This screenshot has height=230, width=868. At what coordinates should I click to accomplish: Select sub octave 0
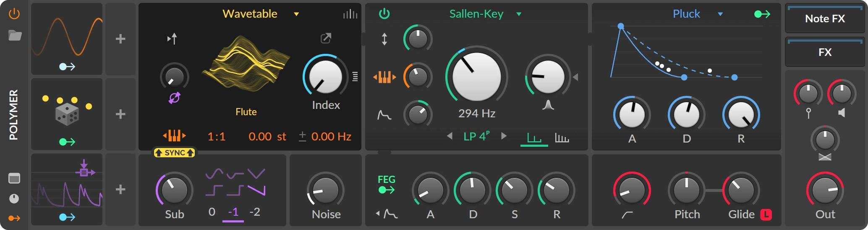pyautogui.click(x=212, y=211)
